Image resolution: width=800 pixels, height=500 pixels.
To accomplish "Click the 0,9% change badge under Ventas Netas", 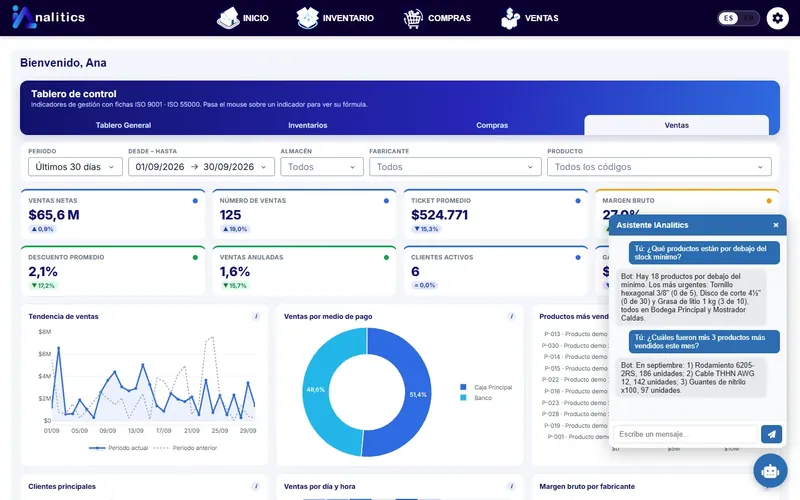I will coord(42,229).
